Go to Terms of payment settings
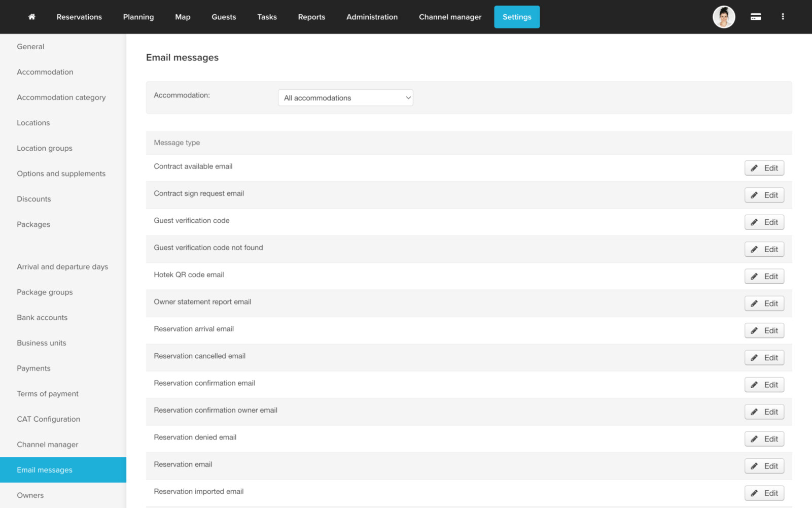812x508 pixels. click(x=48, y=394)
